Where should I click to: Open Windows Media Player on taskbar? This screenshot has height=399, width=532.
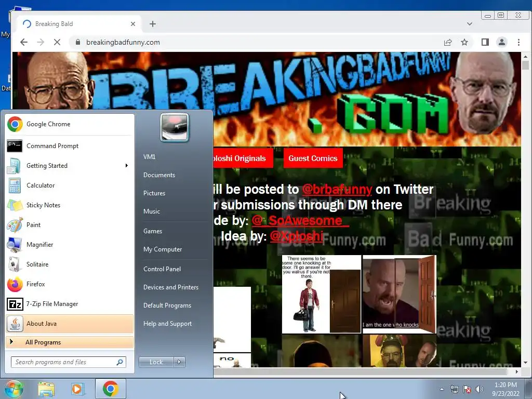coord(77,389)
